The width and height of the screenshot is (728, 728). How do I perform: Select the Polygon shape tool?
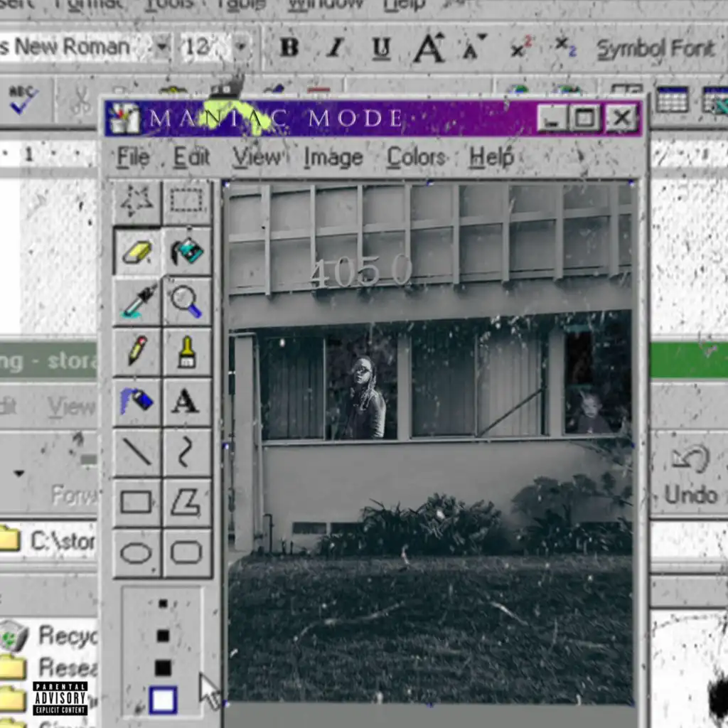pos(187,503)
